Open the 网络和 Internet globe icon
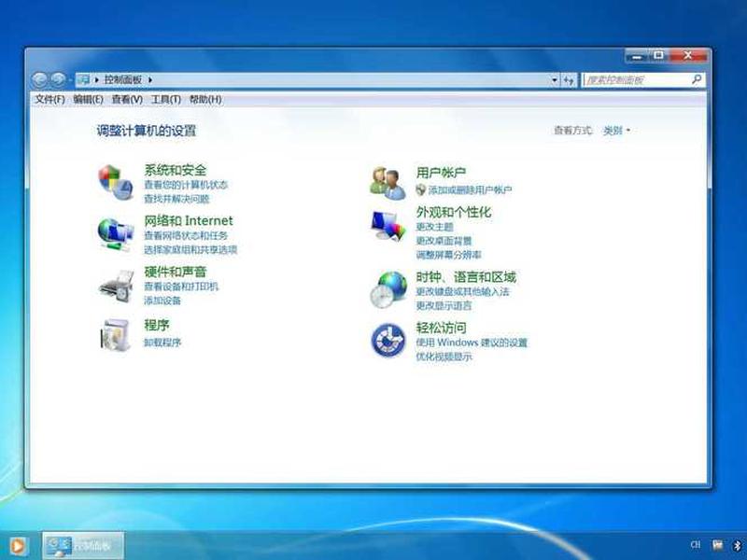Image resolution: width=747 pixels, height=560 pixels. [115, 235]
